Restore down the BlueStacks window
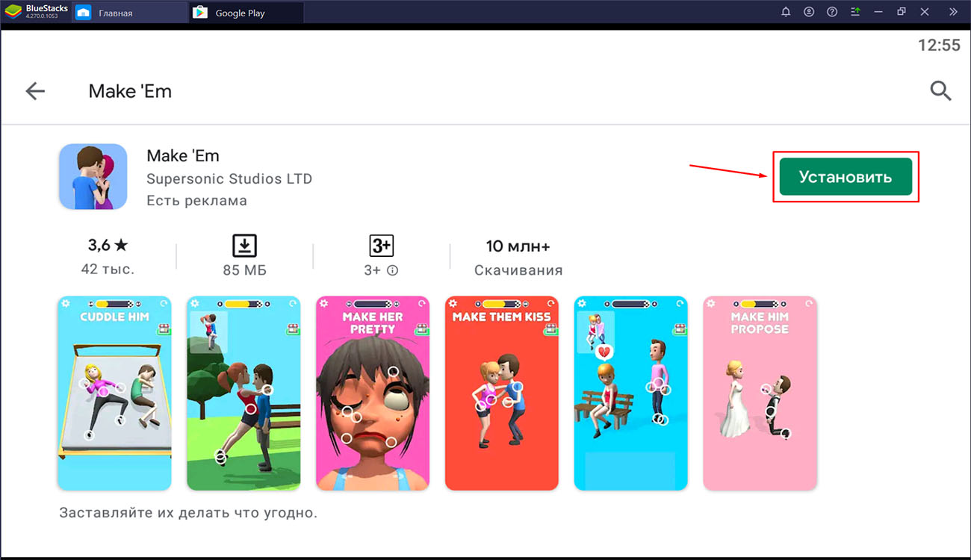This screenshot has width=971, height=560. coord(902,12)
